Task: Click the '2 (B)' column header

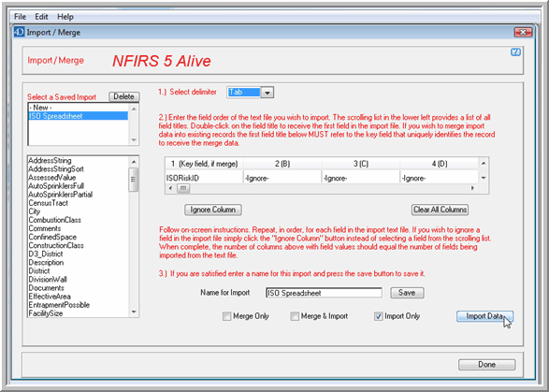Action: pos(282,164)
